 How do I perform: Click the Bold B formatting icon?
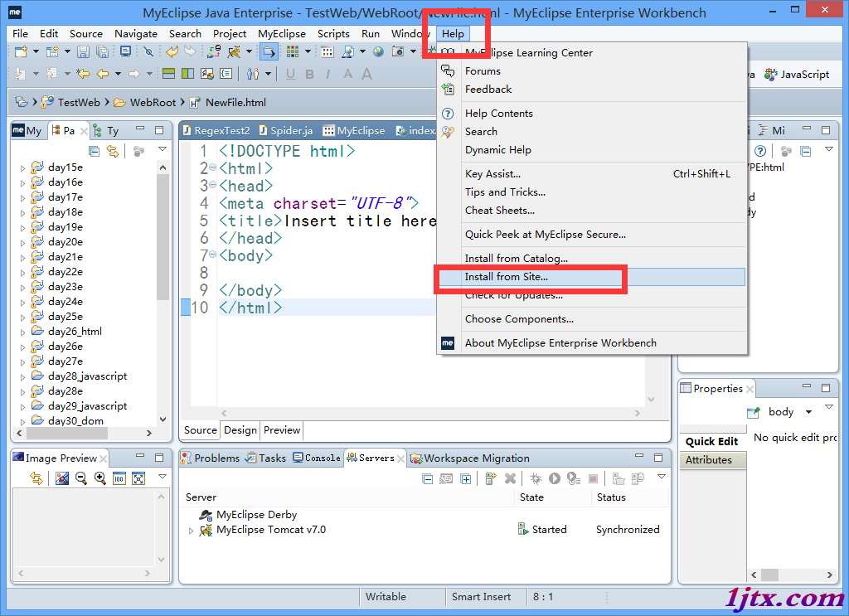pos(310,74)
